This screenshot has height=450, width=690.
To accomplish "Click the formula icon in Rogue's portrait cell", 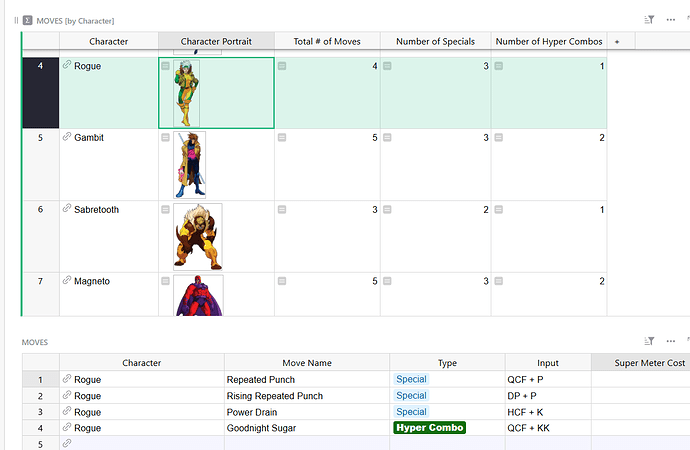I will tap(165, 66).
